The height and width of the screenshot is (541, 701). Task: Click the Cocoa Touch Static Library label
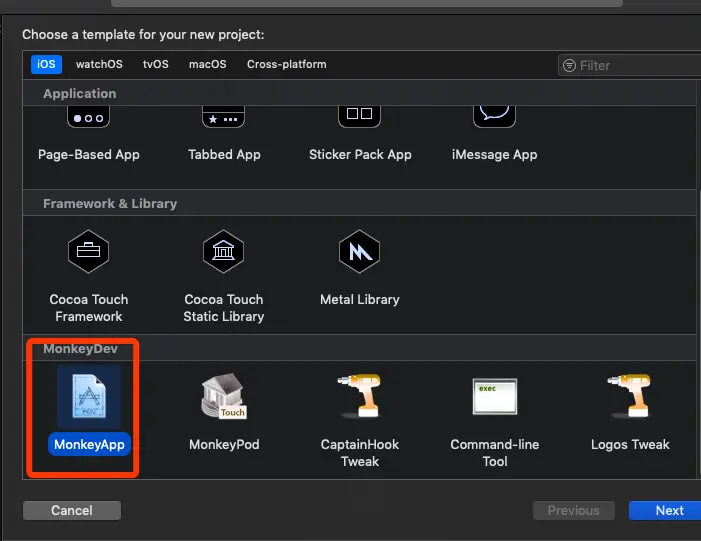tap(224, 308)
